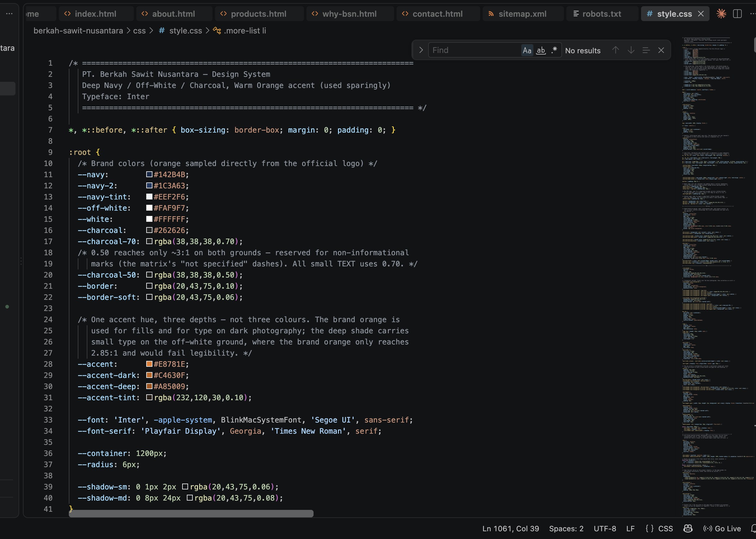Click the horizontal editor scrollbar
Screen dimensions: 756x539
[191, 514]
